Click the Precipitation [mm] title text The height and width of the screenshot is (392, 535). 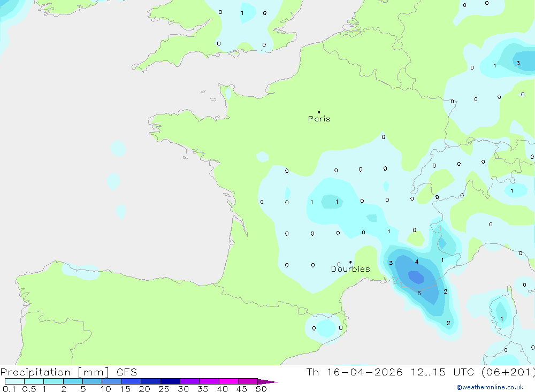click(x=55, y=372)
